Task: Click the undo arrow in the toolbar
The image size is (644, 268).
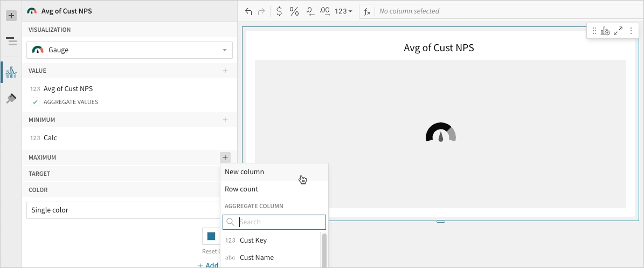Action: [x=248, y=11]
